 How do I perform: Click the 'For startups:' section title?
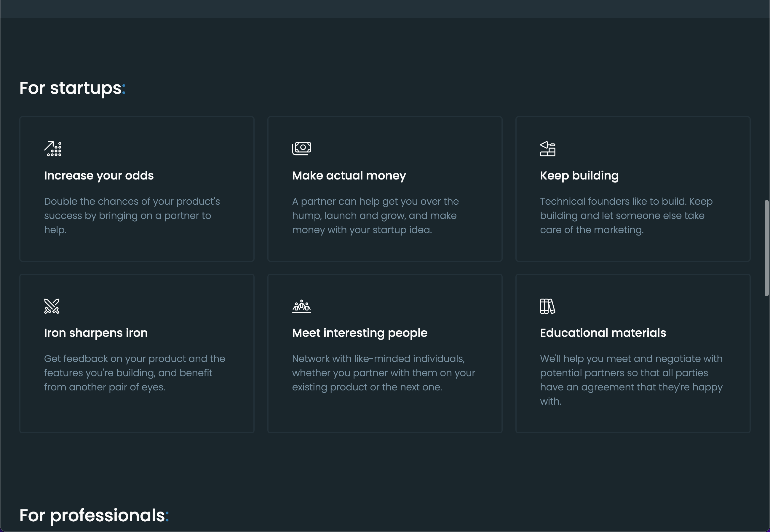[x=72, y=88]
